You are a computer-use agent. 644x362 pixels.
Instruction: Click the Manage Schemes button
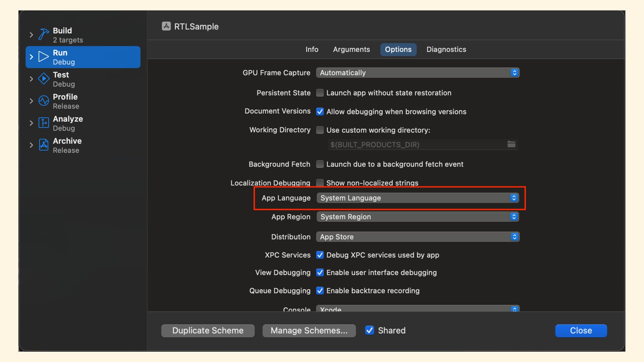(309, 330)
